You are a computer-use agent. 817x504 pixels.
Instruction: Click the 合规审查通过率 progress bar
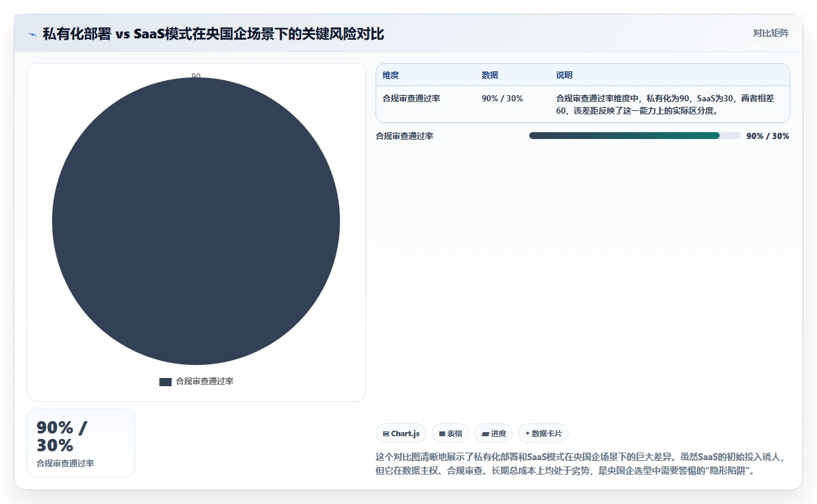point(635,136)
